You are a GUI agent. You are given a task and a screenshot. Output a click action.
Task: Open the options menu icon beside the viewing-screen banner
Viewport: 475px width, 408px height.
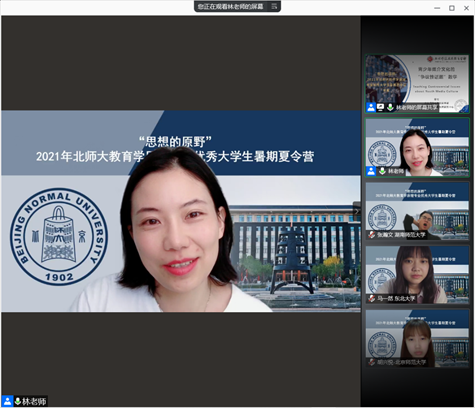tap(274, 6)
